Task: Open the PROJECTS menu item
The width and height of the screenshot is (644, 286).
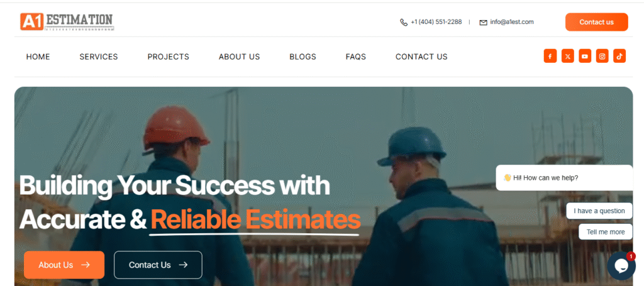Action: pyautogui.click(x=169, y=57)
